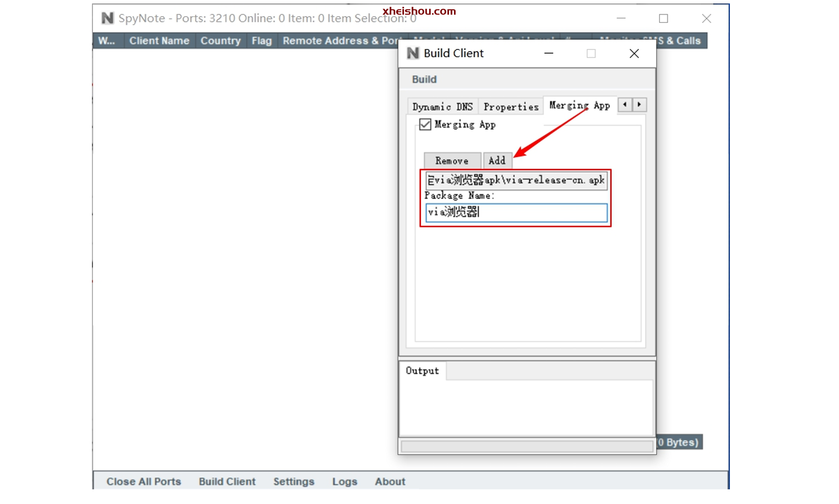Viewport: 839px width, 504px height.
Task: Click inside the Output text area
Action: point(526,408)
